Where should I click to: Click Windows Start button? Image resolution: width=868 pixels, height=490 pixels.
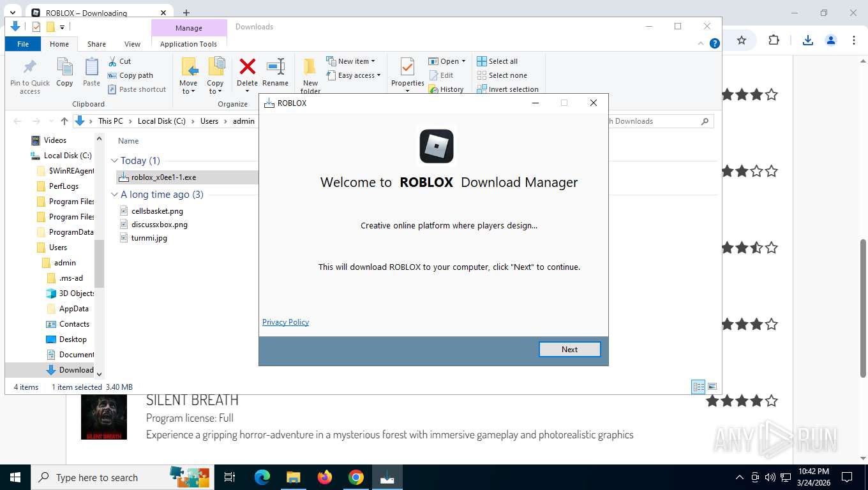(x=15, y=477)
